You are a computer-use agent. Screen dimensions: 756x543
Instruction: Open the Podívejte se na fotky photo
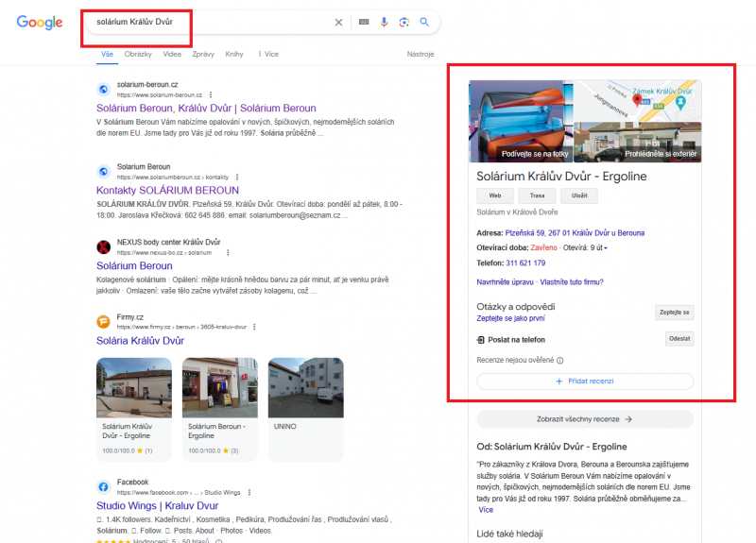coord(521,122)
